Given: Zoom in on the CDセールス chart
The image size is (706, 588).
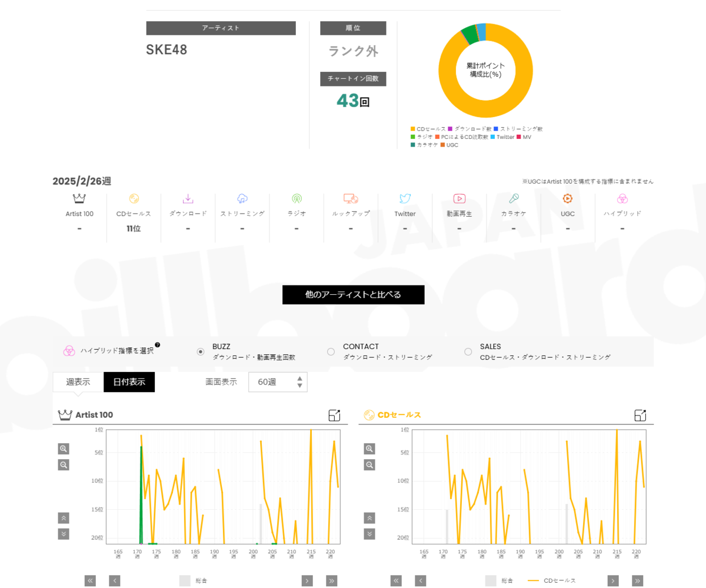Looking at the screenshot, I should pos(369,449).
